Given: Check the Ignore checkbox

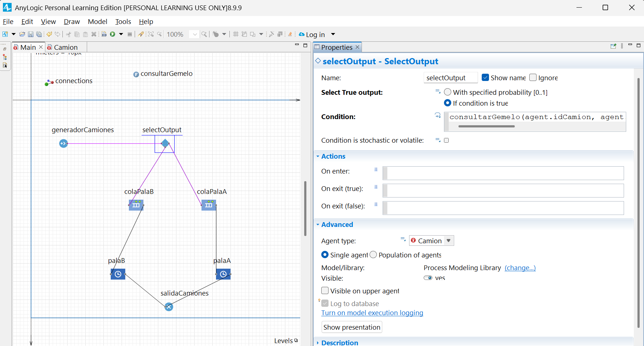Looking at the screenshot, I should click(533, 77).
